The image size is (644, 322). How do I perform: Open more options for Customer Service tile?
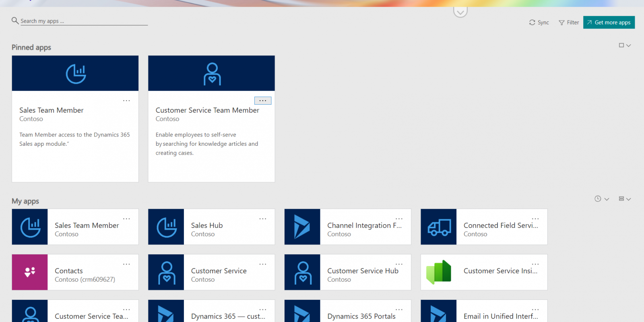(263, 264)
